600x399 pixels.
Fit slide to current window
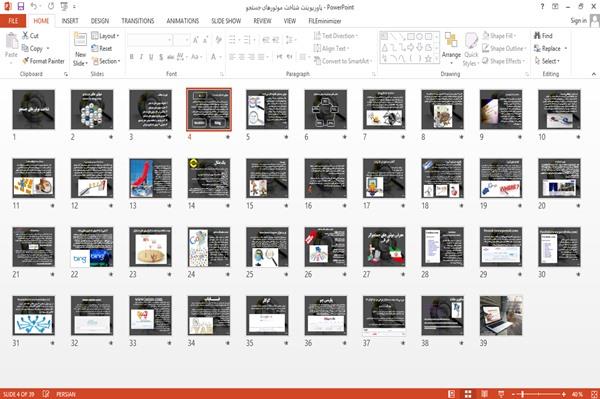click(594, 394)
